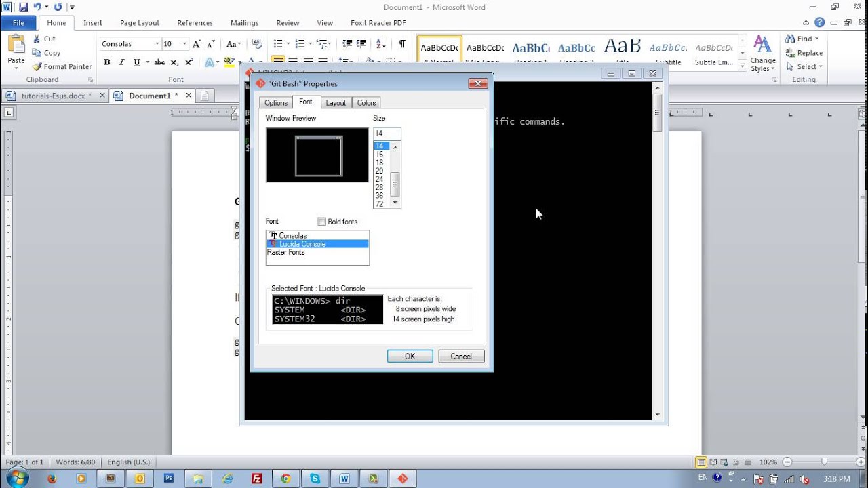Open Skype from the Windows taskbar
Screen dimensions: 868x488
(x=315, y=478)
